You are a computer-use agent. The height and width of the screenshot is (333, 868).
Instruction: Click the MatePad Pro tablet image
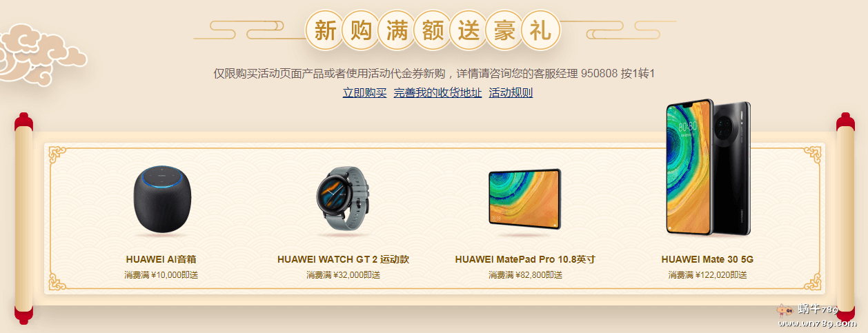coord(525,199)
